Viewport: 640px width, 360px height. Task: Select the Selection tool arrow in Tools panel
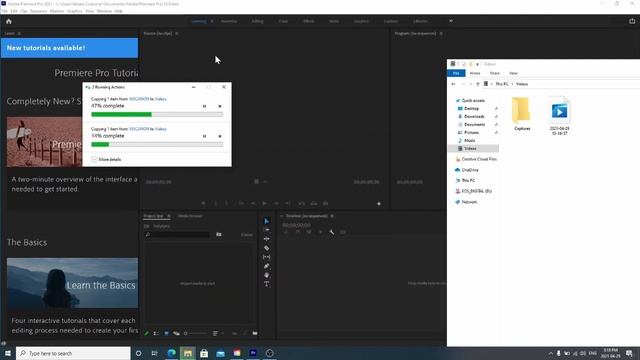267,221
